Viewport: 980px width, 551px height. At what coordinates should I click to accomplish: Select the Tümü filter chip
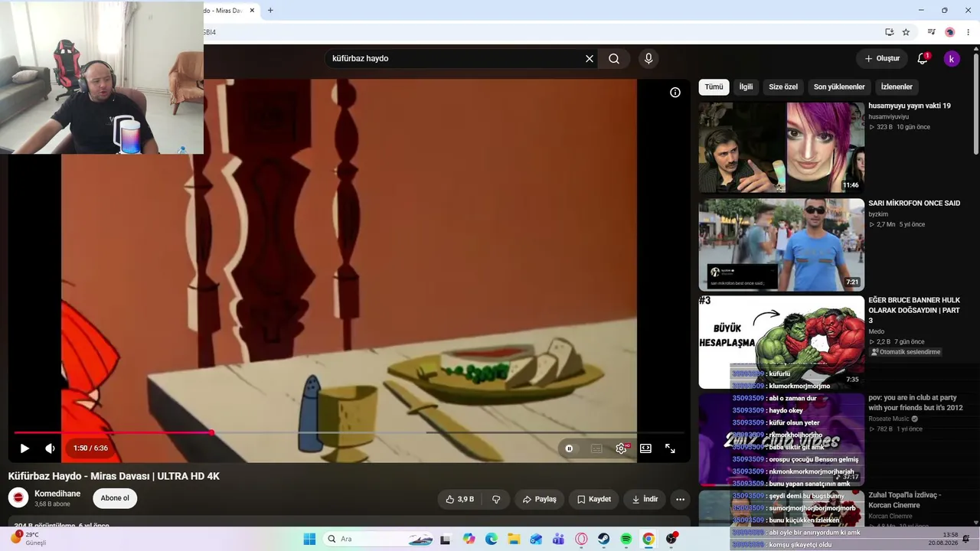click(x=714, y=87)
